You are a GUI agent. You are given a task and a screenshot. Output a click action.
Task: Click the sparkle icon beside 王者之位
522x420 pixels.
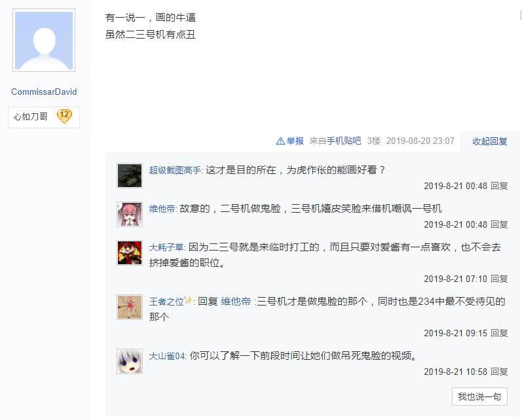click(x=189, y=300)
